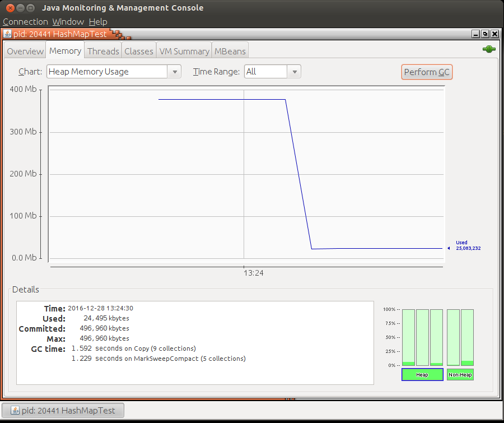Screen dimensions: 504x423
Task: Toggle the Heap pool group button
Action: pos(422,375)
